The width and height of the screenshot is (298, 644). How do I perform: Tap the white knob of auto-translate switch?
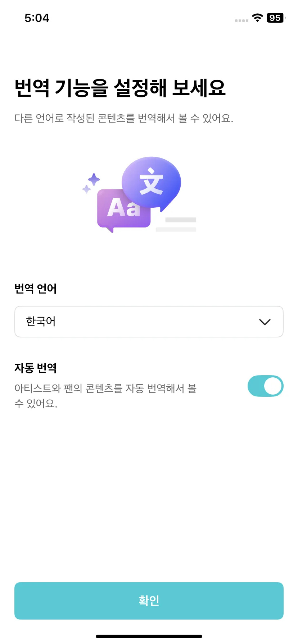pos(273,386)
